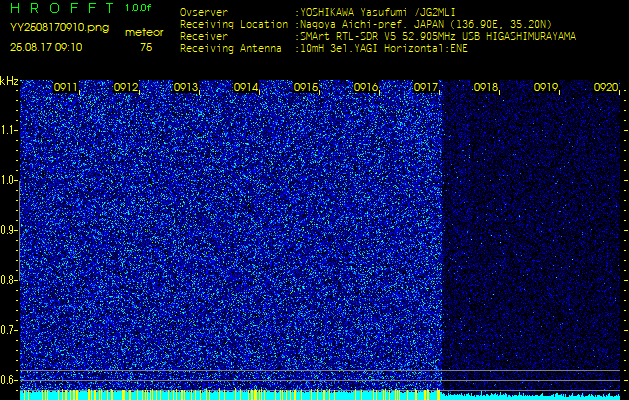Click the 0918 time marker
Image resolution: width=629 pixels, height=400 pixels.
[486, 87]
